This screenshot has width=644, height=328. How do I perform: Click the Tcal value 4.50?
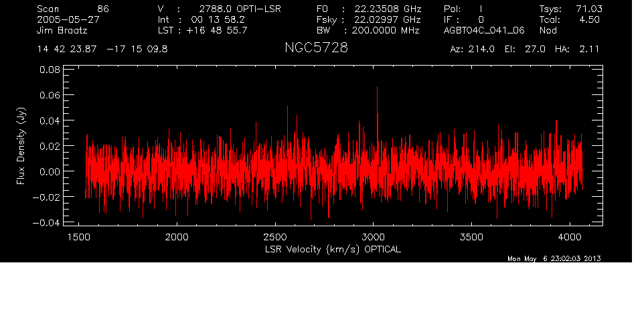589,19
